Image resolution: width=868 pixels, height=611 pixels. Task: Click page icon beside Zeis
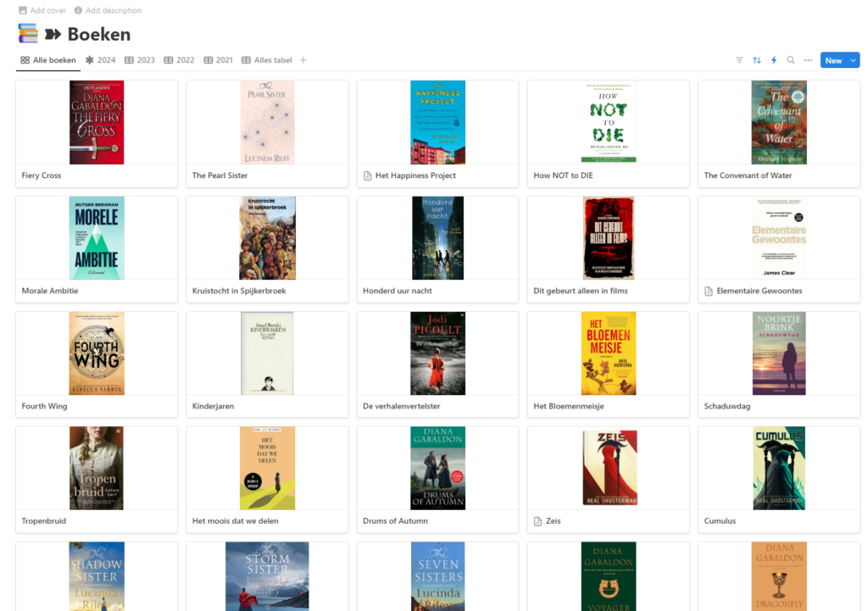point(537,521)
